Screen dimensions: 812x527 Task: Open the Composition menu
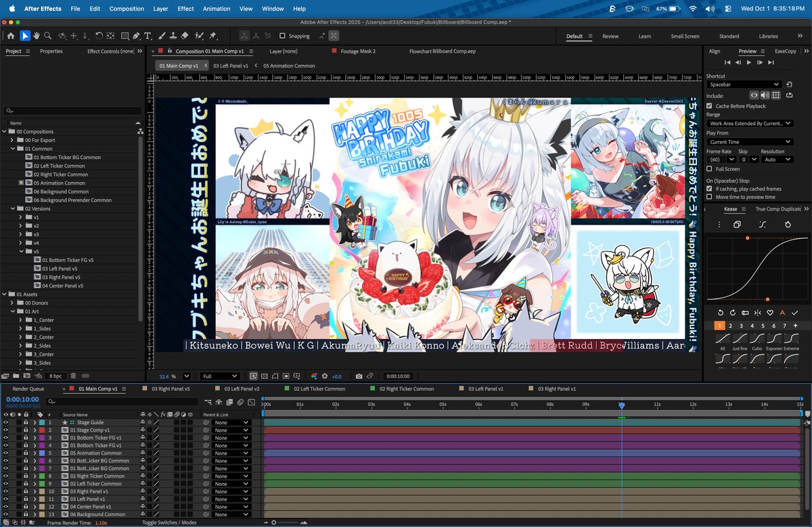coord(127,9)
